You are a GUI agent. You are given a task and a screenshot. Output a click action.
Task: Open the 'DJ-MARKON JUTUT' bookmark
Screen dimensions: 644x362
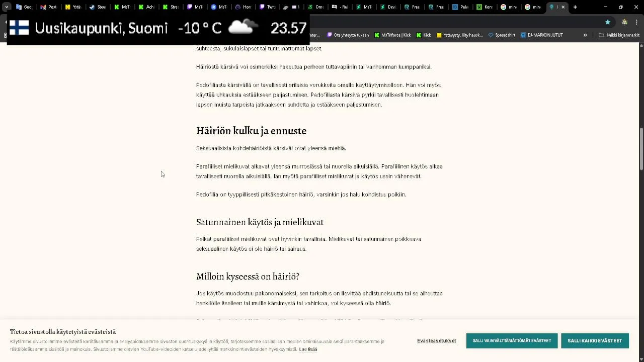[x=541, y=35]
